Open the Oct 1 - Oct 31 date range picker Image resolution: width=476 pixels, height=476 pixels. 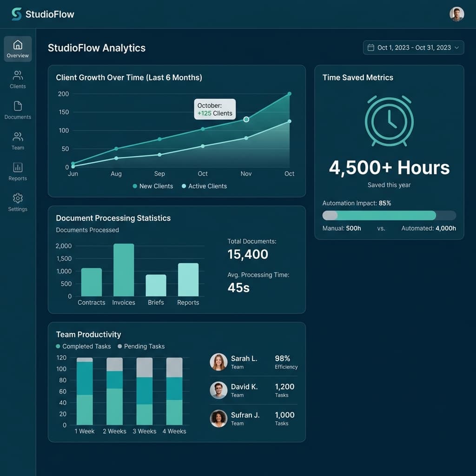click(413, 47)
